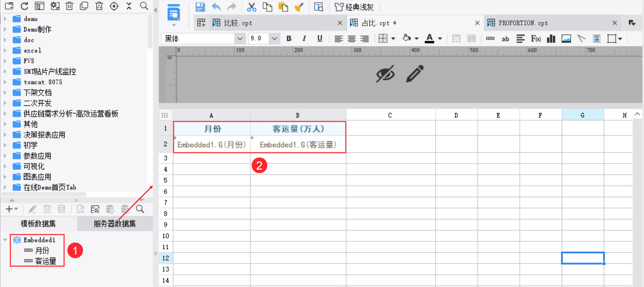
Task: Click the large preview report icon
Action: click(174, 12)
